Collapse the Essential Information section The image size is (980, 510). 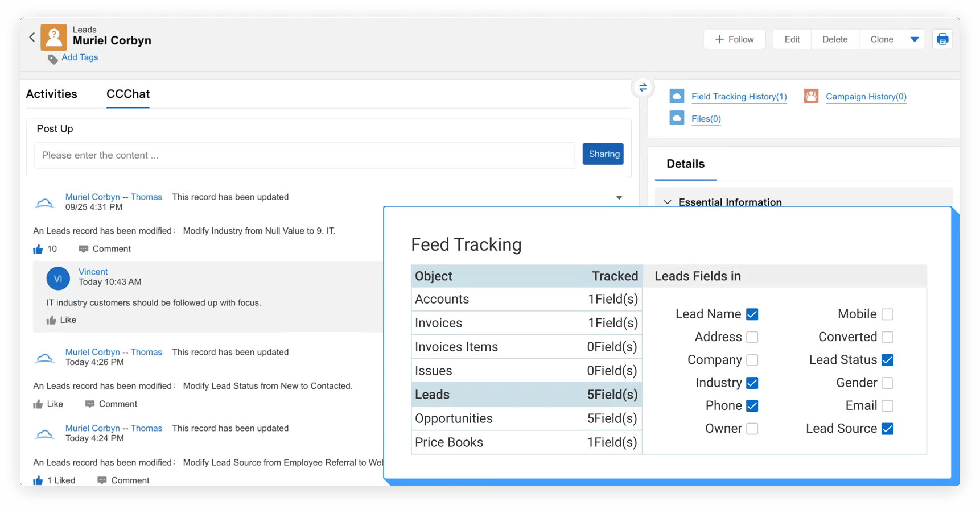tap(668, 202)
